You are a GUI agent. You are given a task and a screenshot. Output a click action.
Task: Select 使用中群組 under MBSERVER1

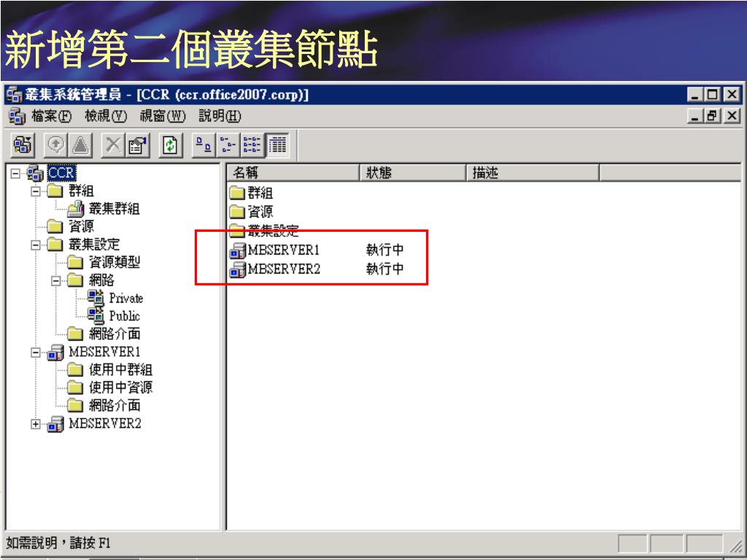120,370
